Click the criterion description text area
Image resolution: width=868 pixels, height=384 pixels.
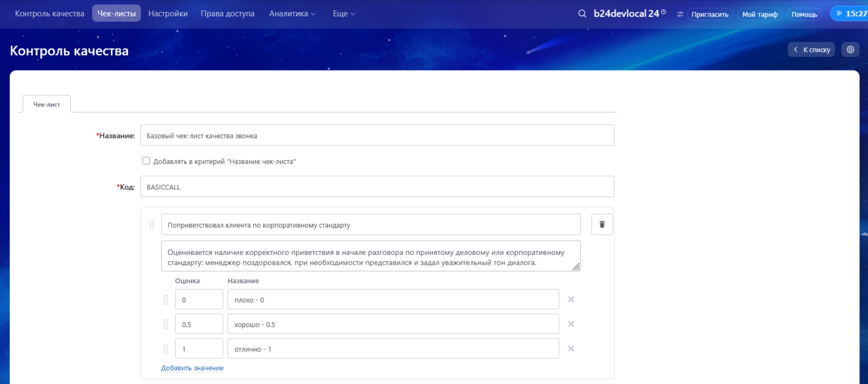(x=371, y=256)
